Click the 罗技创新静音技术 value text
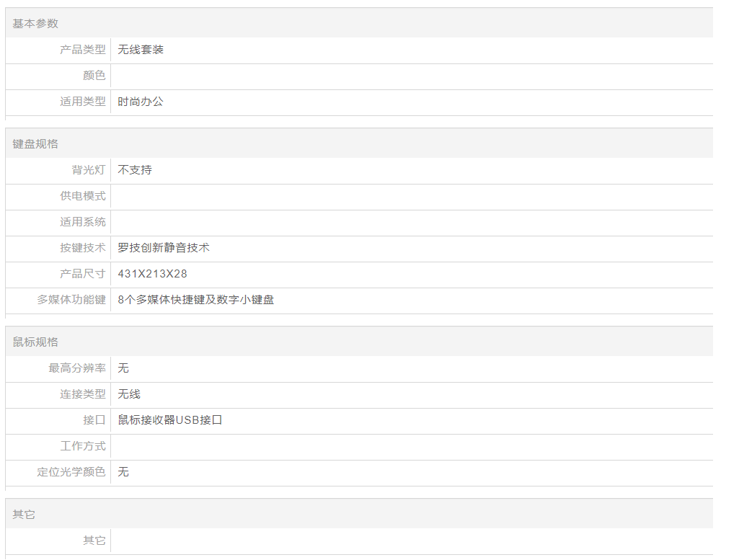 (164, 248)
